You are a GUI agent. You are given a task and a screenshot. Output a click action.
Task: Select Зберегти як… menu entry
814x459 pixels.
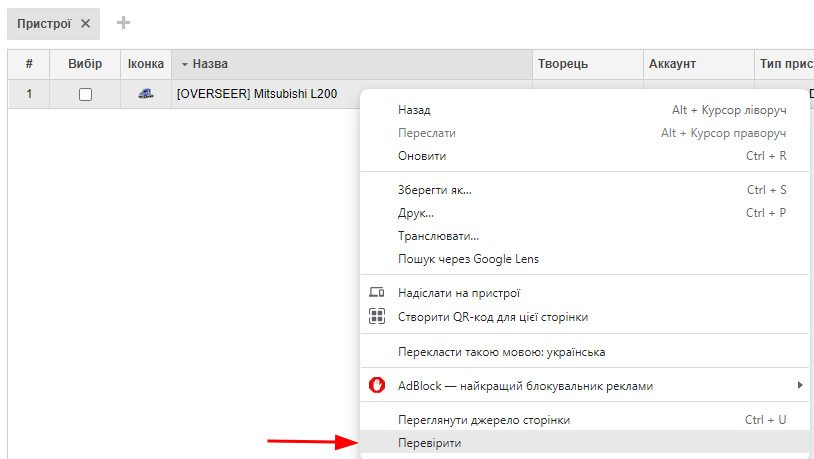585,190
